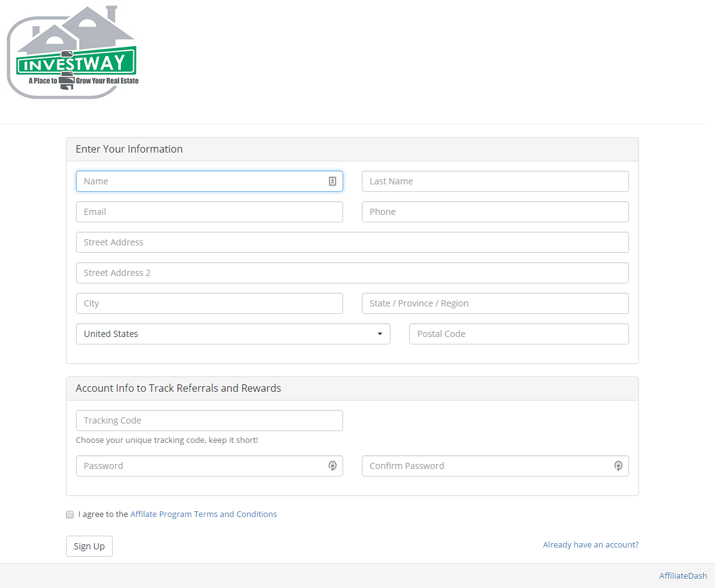Click the country dropdown caret arrow
The height and width of the screenshot is (588, 715).
point(380,334)
